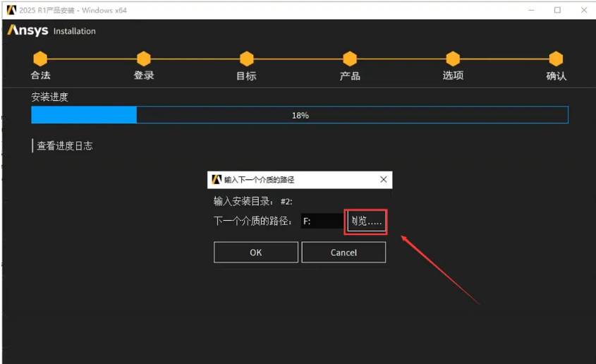Focus the next media path input field

click(x=322, y=221)
